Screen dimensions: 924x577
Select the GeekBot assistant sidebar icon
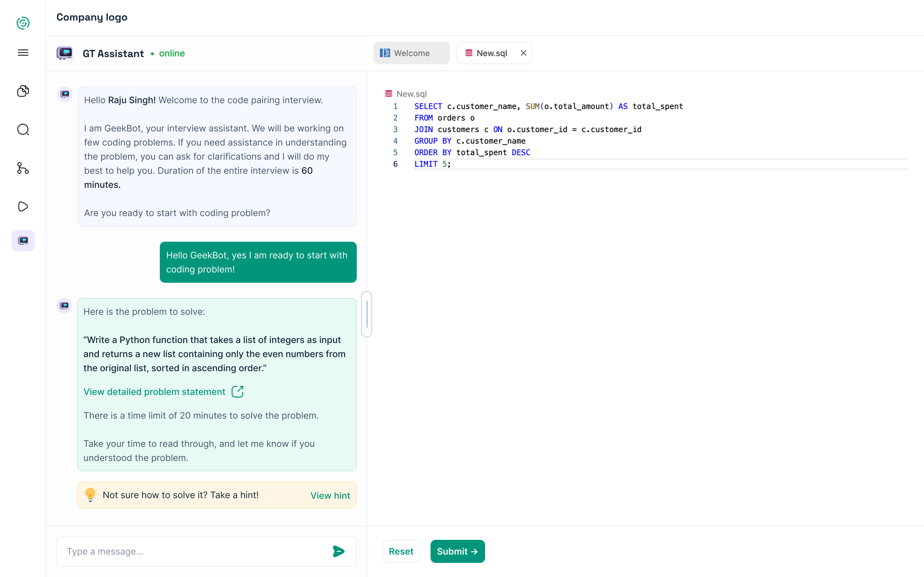[23, 240]
